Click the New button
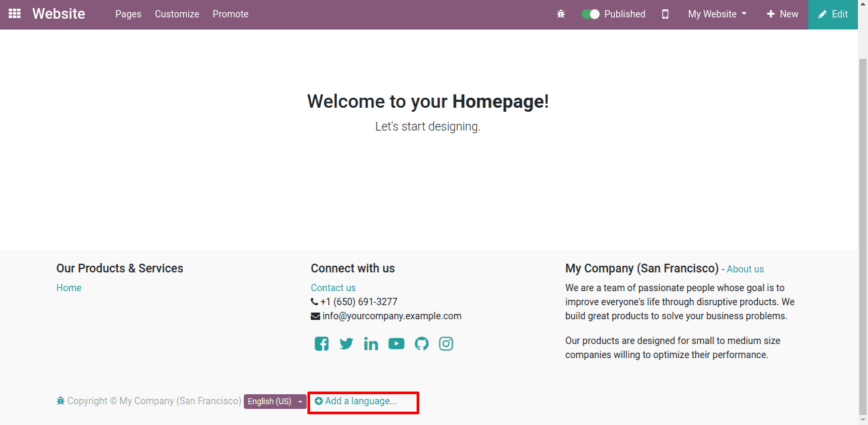868x425 pixels. pyautogui.click(x=782, y=14)
